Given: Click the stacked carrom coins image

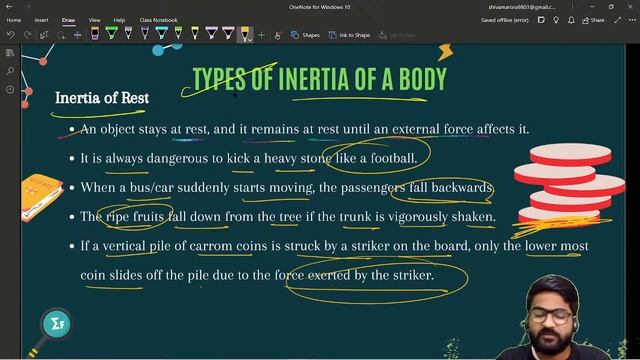Looking at the screenshot, I should 569,184.
